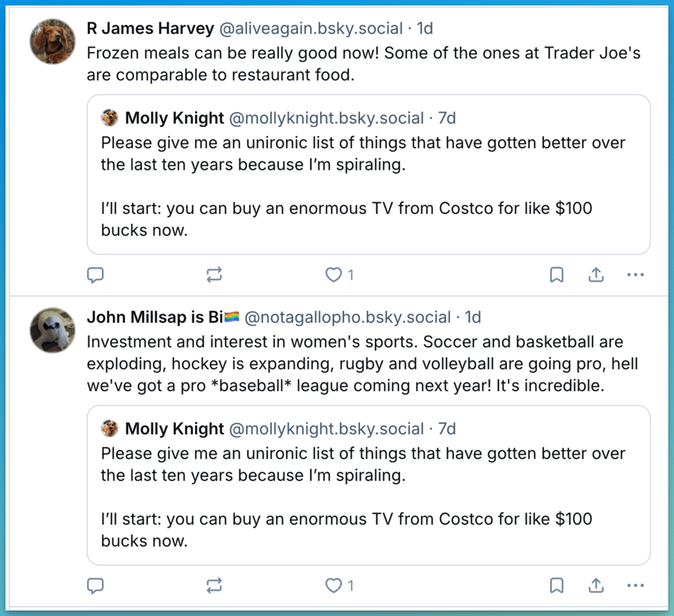674x616 pixels.
Task: Share John Millsap's post
Action: point(596,585)
